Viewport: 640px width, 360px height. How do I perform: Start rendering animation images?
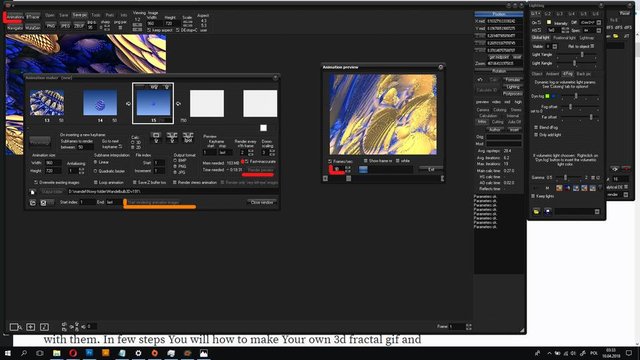coord(154,202)
